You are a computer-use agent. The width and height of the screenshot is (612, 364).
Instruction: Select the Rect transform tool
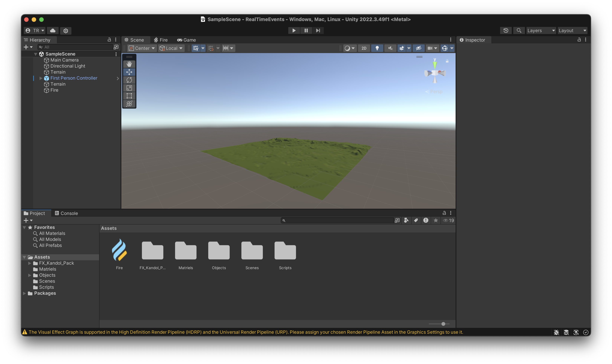(x=129, y=96)
